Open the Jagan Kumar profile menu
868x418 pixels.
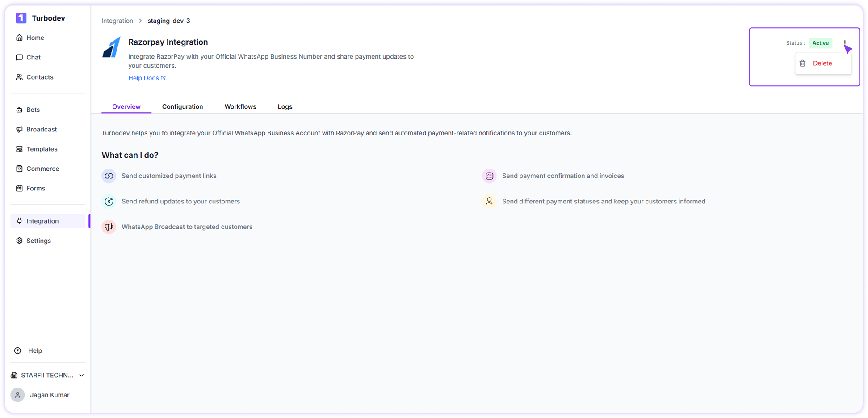point(49,395)
